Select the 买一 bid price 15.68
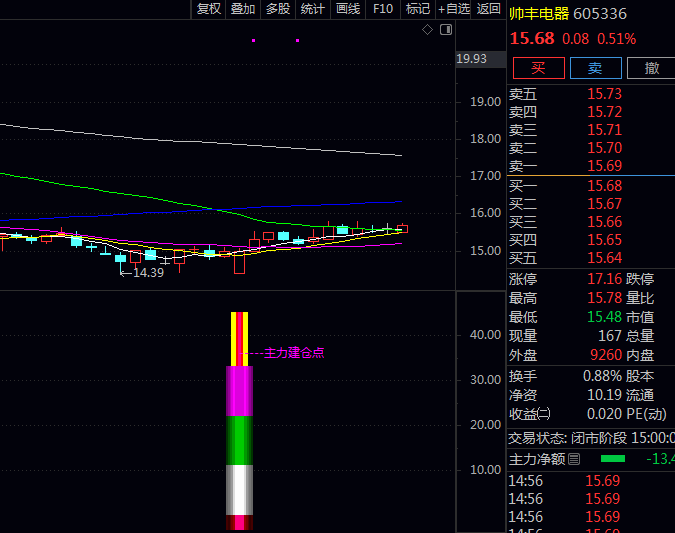Screen dimensions: 675x533 pyautogui.click(x=604, y=186)
